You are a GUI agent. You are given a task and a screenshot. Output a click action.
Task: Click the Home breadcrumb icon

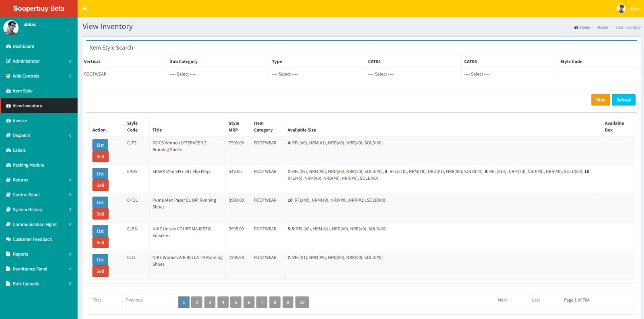576,28
